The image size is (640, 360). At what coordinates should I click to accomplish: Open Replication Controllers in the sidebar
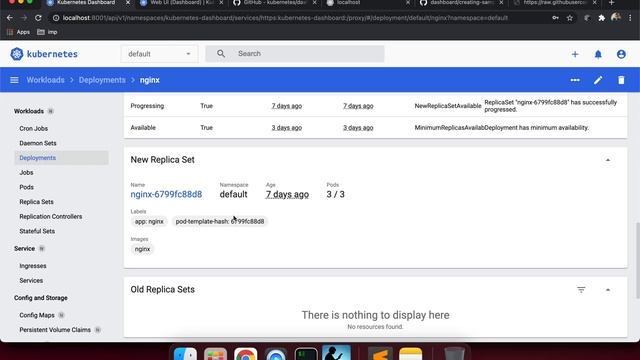[51, 217]
